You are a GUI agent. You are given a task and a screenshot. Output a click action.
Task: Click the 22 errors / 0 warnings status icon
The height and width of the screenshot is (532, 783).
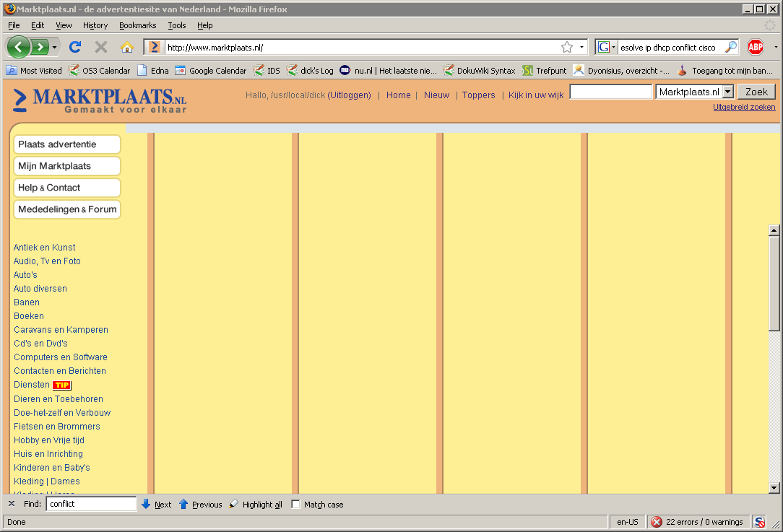tap(657, 522)
